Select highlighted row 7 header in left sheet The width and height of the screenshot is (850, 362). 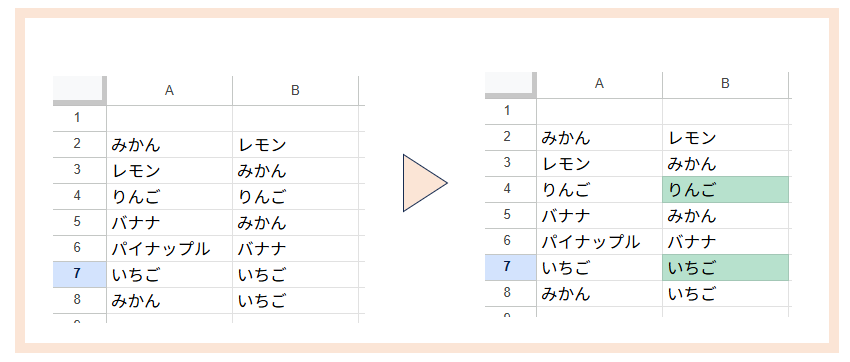[79, 274]
